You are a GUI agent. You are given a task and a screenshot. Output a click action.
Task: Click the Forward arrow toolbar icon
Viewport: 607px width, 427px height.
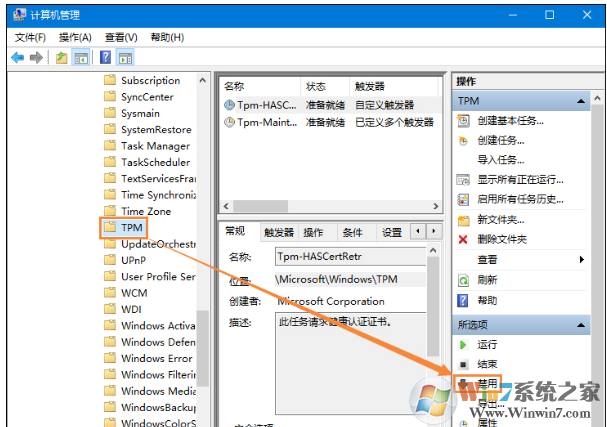click(36, 58)
